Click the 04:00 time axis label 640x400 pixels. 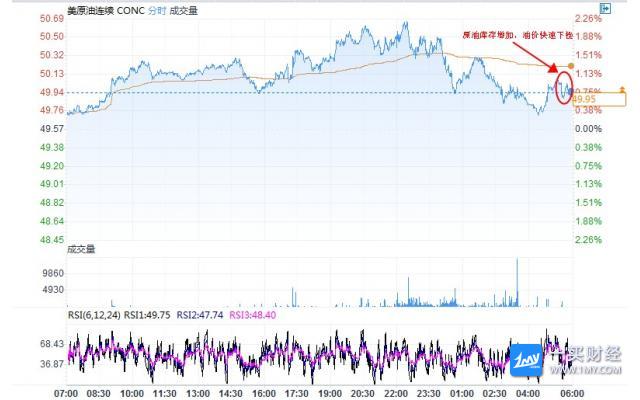tap(528, 394)
